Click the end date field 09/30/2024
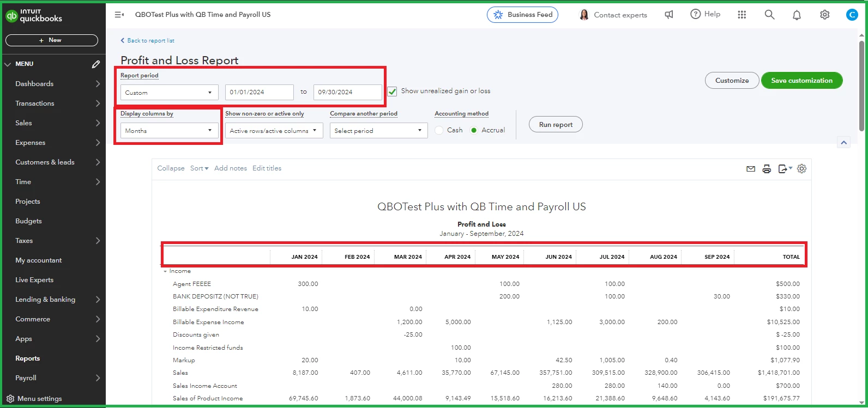The height and width of the screenshot is (408, 868). tap(348, 93)
